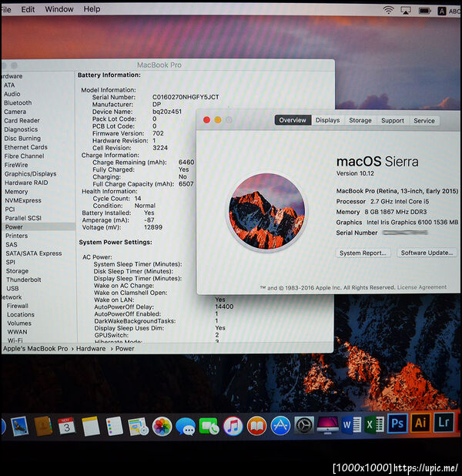462x476 pixels.
Task: Open iBooks from the Dock
Action: [256, 426]
